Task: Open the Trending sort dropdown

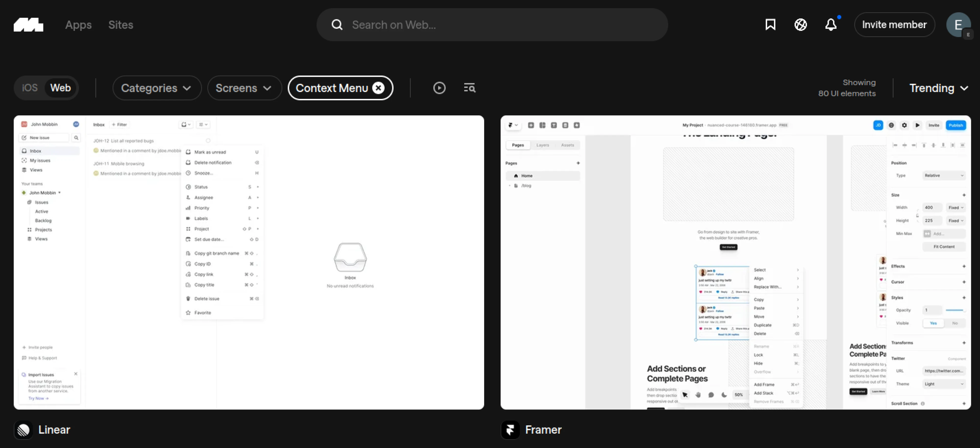Action: pos(939,88)
